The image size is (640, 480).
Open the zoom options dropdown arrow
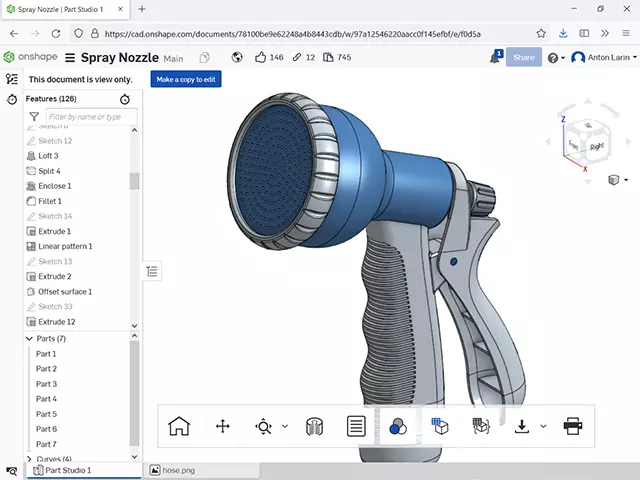click(x=285, y=427)
